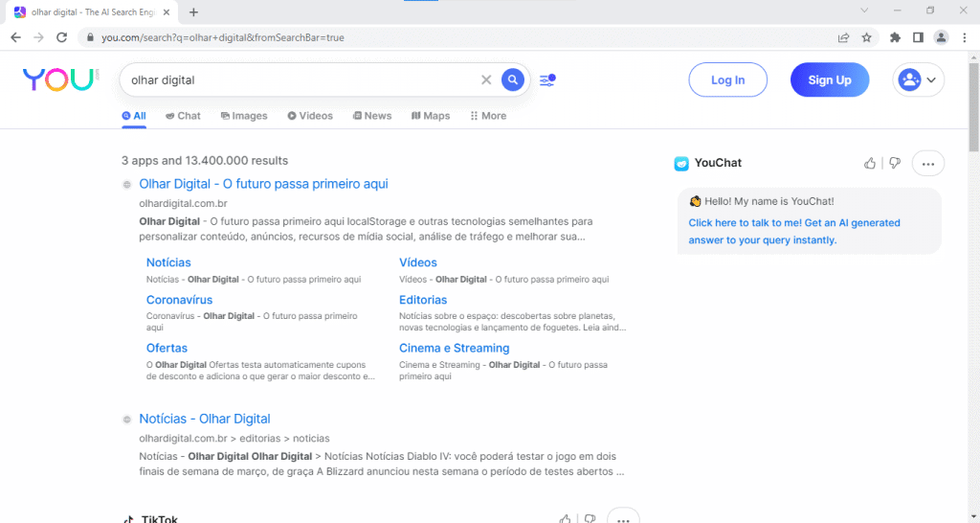The width and height of the screenshot is (980, 523).
Task: Switch to the All results tab
Action: (x=134, y=116)
